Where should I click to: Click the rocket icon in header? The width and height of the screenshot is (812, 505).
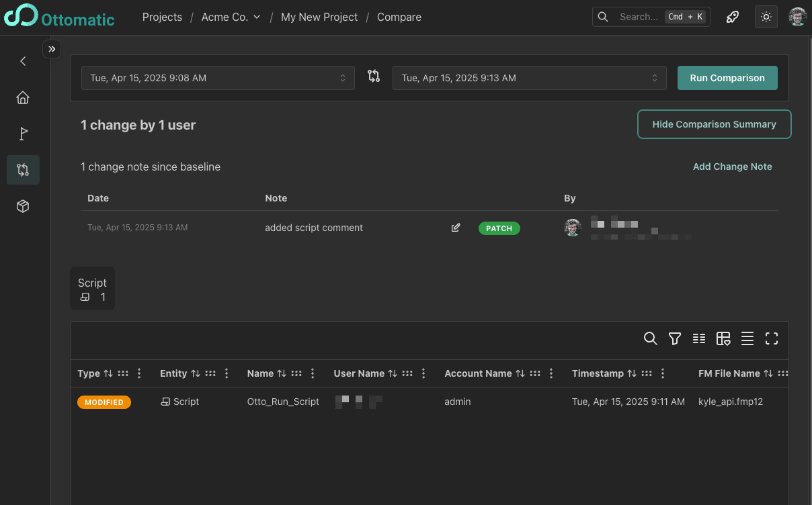733,17
